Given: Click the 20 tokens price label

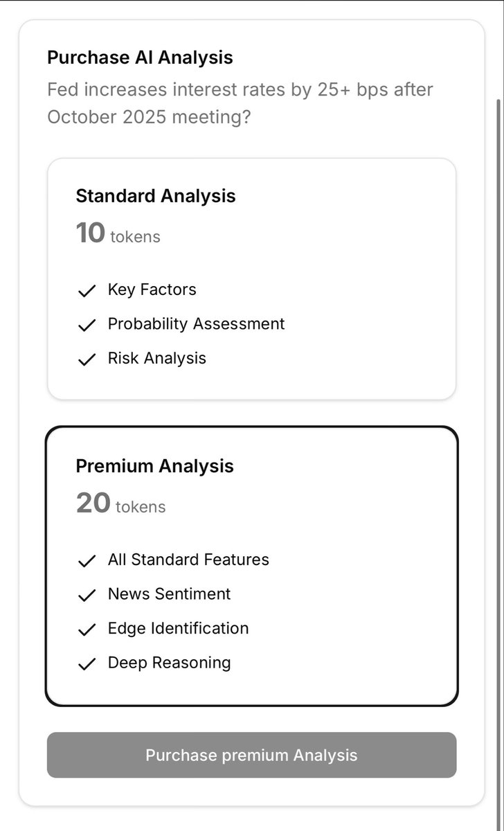Looking at the screenshot, I should (120, 504).
